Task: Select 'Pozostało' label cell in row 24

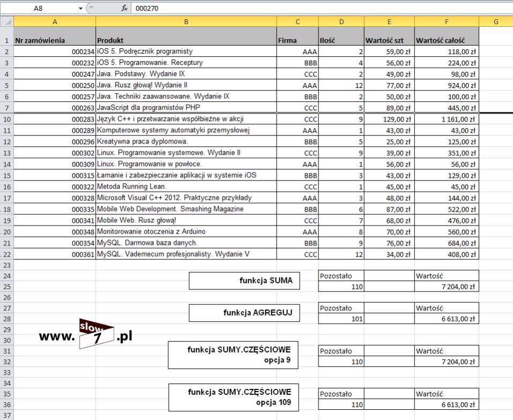Action: (x=341, y=276)
